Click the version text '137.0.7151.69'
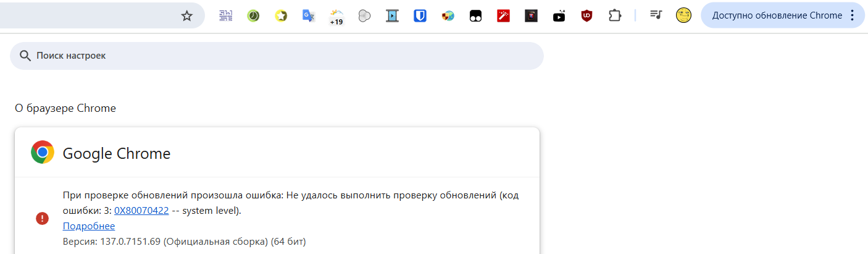 [x=130, y=241]
